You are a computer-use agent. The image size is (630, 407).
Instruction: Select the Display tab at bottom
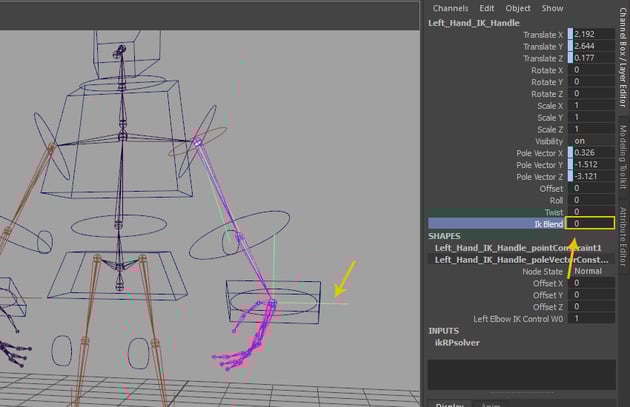[449, 404]
